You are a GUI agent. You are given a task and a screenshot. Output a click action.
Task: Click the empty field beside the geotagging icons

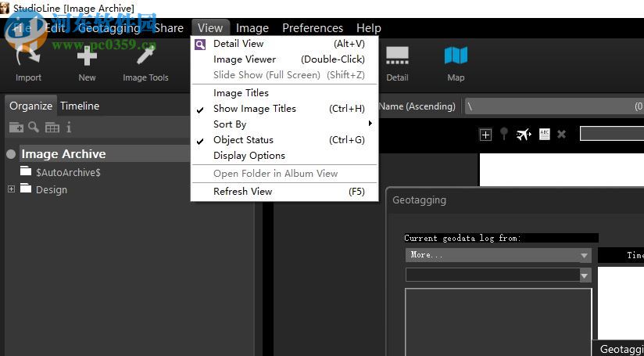coord(611,134)
